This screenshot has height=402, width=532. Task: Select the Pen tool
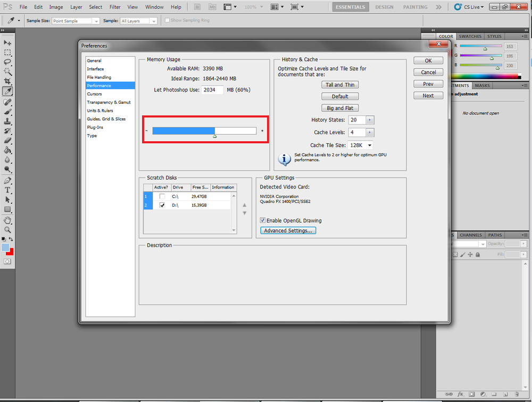click(x=8, y=181)
